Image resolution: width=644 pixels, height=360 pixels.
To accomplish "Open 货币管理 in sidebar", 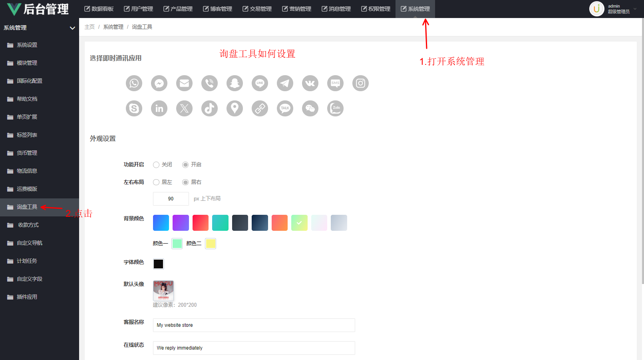I will pos(40,153).
